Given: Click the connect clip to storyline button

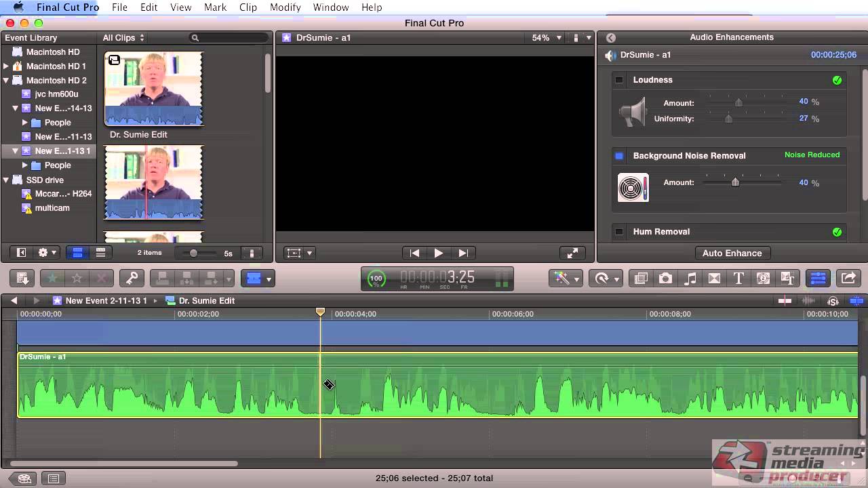Looking at the screenshot, I should point(162,278).
